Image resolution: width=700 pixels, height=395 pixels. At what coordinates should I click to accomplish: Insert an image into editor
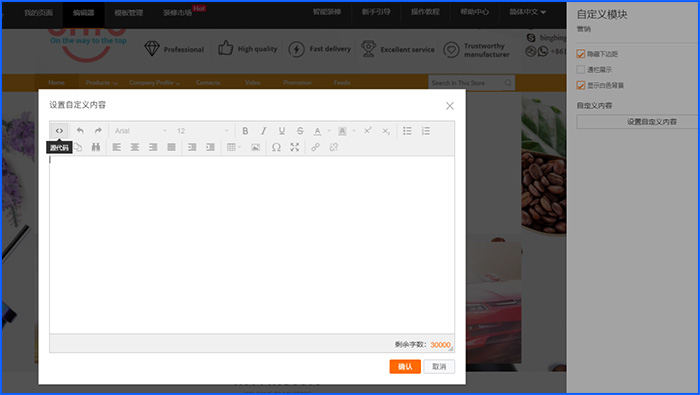pos(255,147)
